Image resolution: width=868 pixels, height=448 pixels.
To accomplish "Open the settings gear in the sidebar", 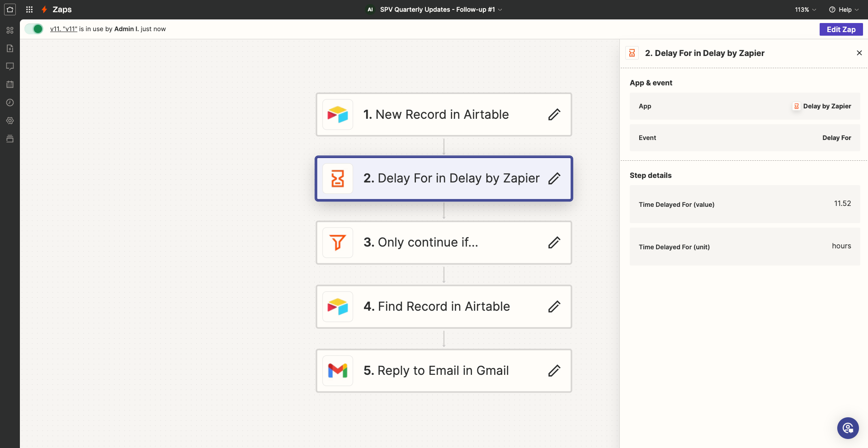I will pos(10,121).
